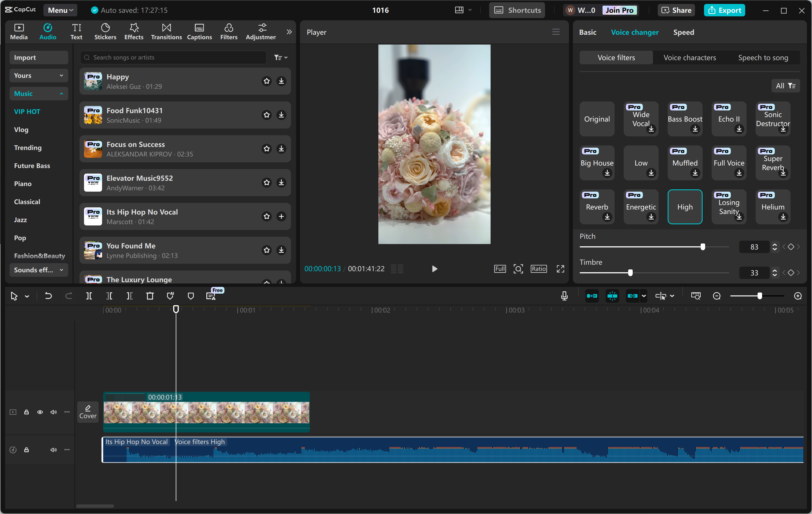Zoom out the timeline

point(717,296)
